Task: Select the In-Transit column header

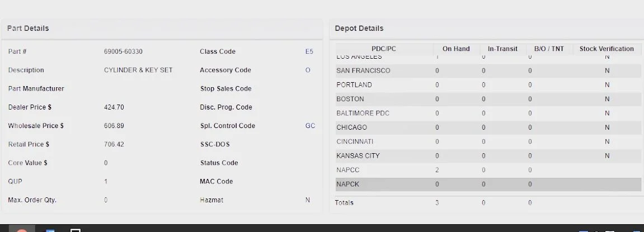Action: tap(502, 49)
